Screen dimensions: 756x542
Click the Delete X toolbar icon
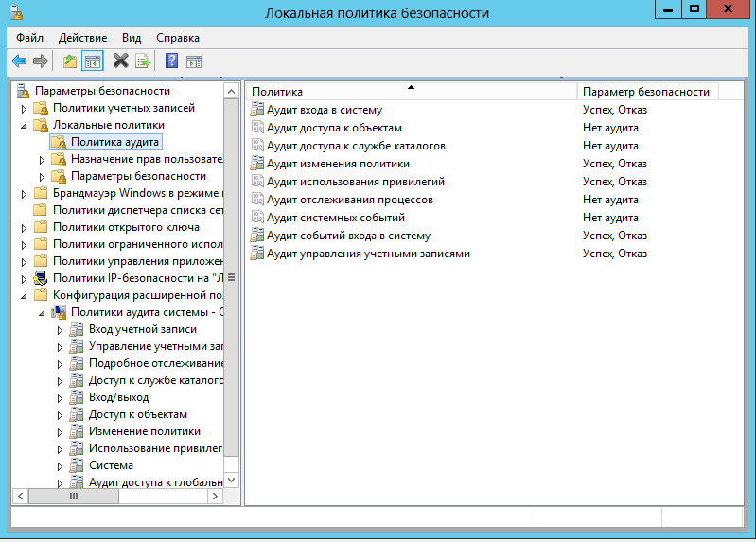click(120, 61)
